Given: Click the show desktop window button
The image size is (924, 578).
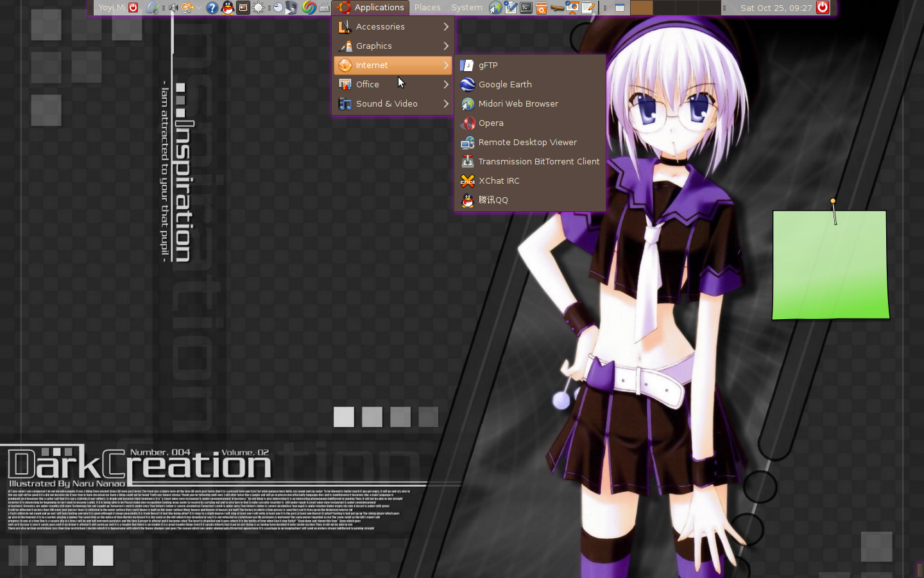Looking at the screenshot, I should [x=620, y=8].
